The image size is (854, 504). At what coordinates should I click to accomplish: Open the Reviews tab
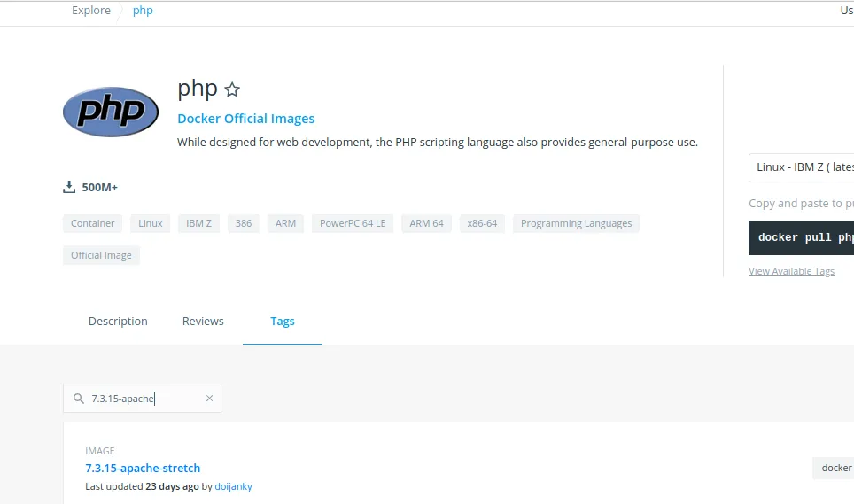tap(203, 321)
